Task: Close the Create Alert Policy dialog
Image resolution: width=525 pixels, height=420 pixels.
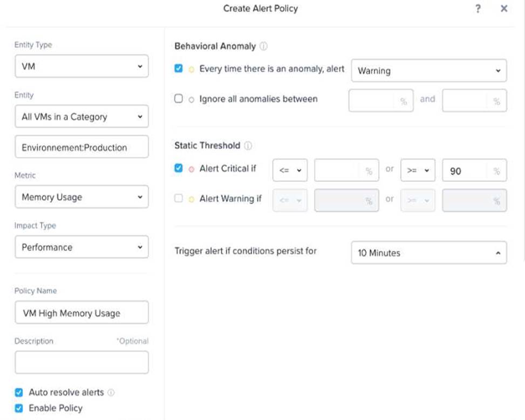Action: (x=504, y=9)
